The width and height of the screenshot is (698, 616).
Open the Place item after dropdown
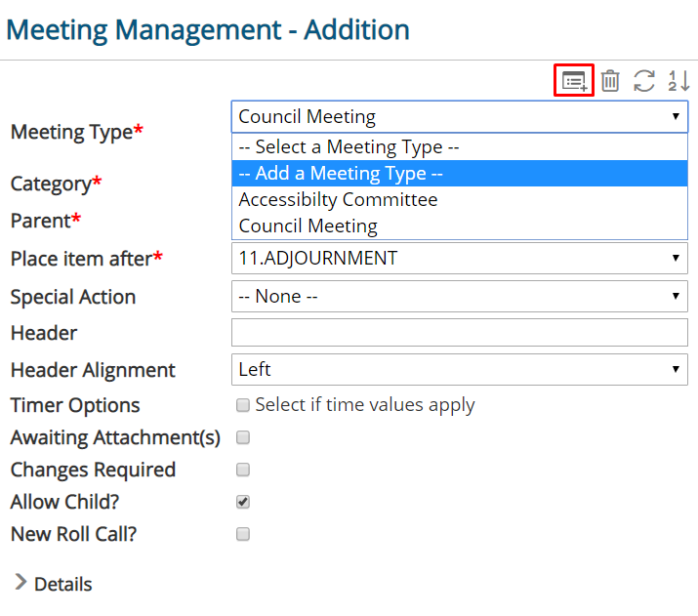pos(460,258)
